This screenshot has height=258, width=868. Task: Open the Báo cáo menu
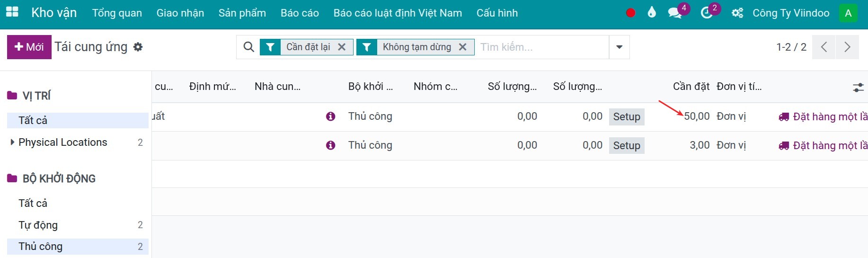[x=300, y=13]
